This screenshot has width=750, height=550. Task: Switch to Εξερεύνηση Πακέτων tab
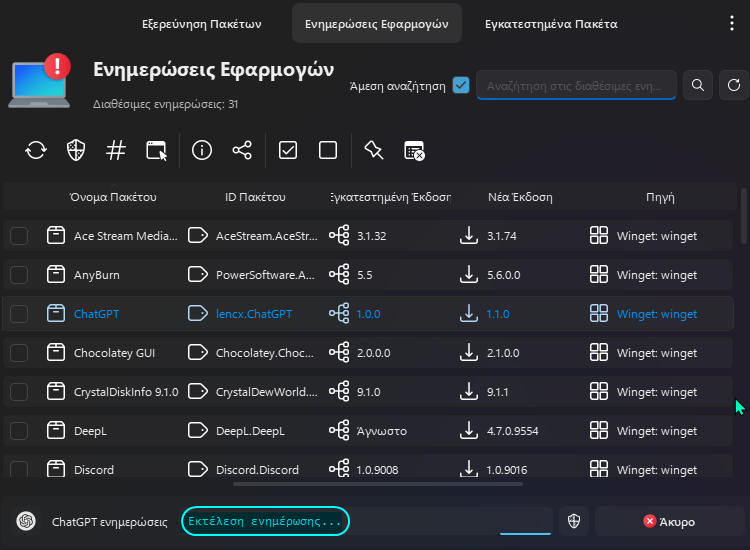coord(201,23)
